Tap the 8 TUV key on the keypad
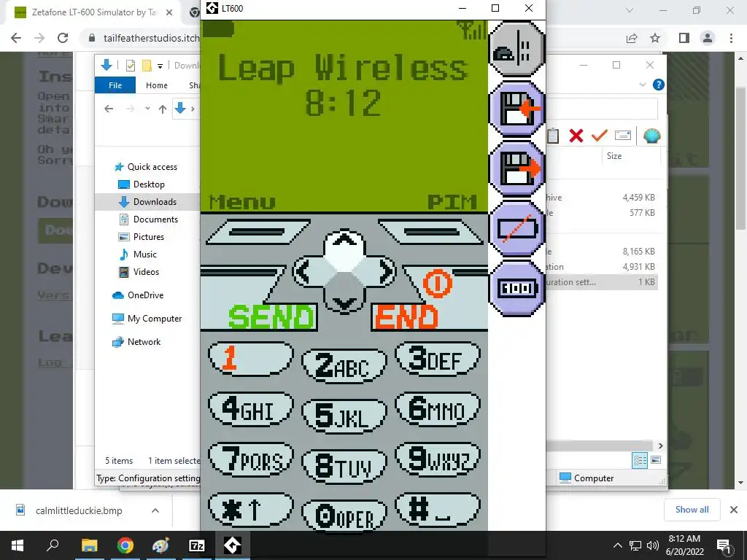 (x=344, y=467)
